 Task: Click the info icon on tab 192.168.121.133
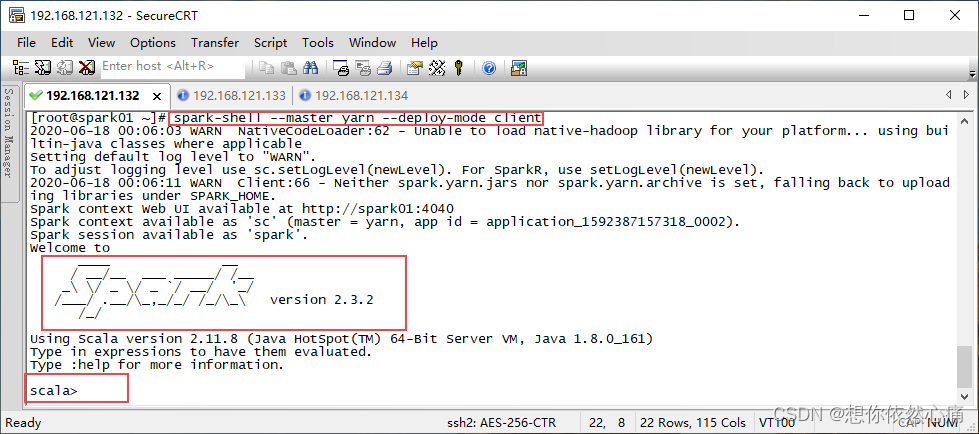pyautogui.click(x=183, y=96)
